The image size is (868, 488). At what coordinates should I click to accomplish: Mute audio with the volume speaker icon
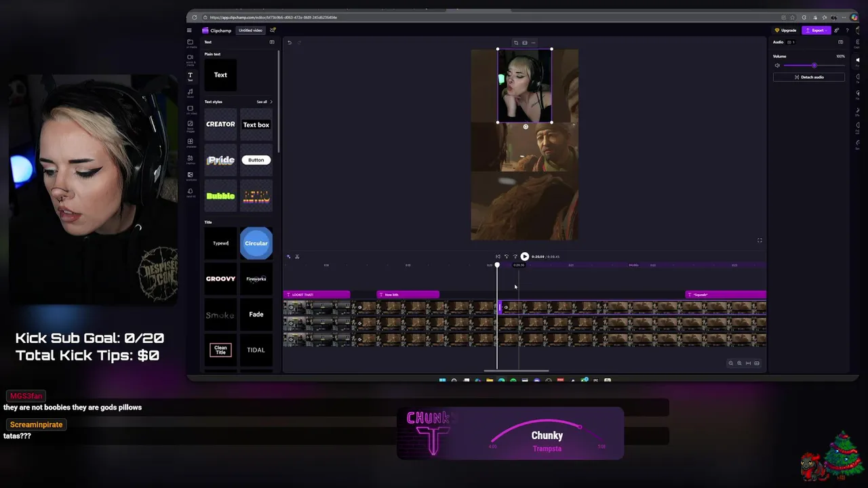[777, 66]
